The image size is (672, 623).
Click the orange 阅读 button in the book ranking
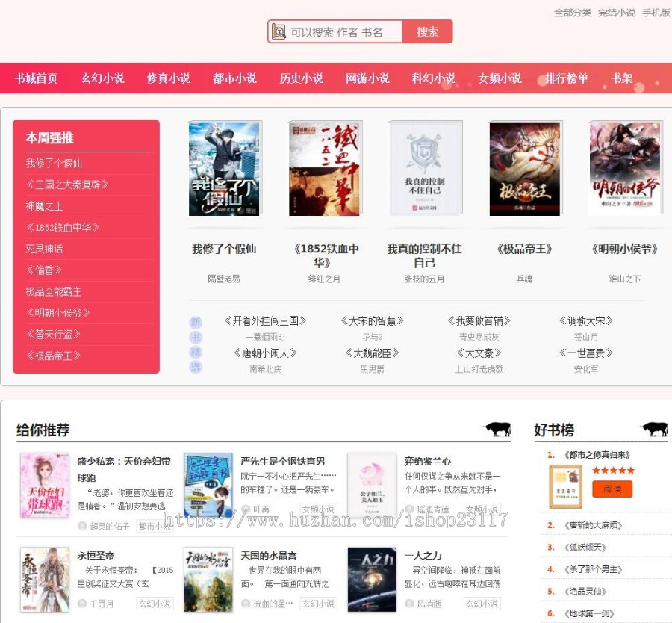pyautogui.click(x=612, y=489)
